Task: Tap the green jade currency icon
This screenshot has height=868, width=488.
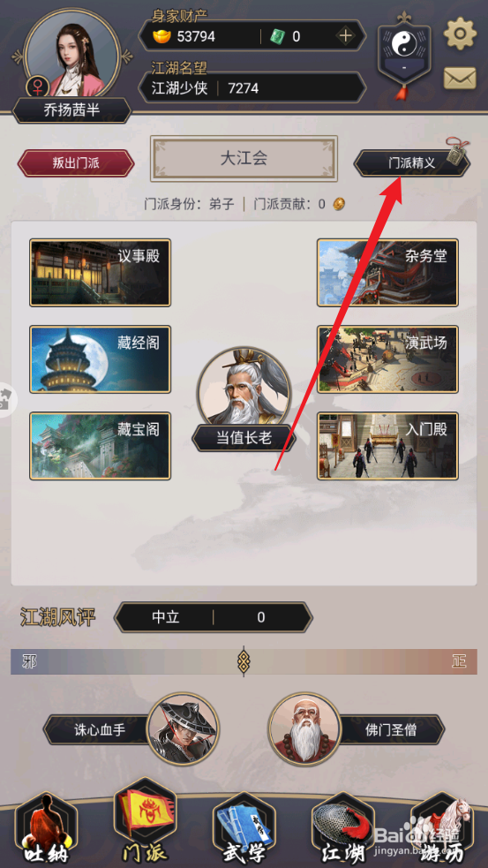Action: 278,36
